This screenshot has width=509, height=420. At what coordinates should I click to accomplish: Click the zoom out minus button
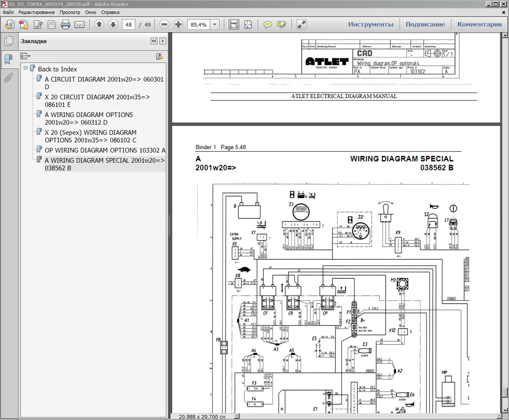pos(164,25)
